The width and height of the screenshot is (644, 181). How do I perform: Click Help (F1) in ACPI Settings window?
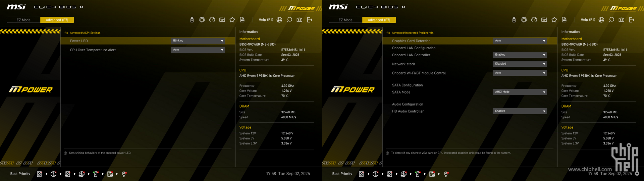pyautogui.click(x=266, y=20)
